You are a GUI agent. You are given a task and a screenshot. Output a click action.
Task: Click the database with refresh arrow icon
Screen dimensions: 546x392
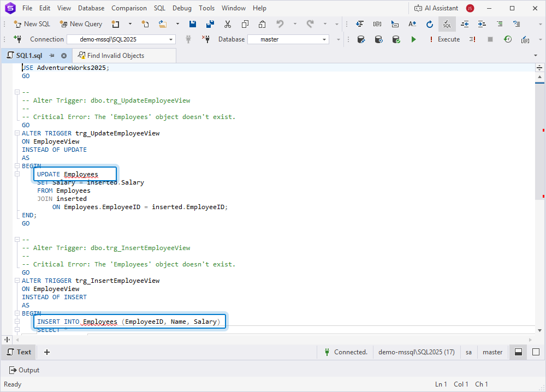click(x=378, y=39)
